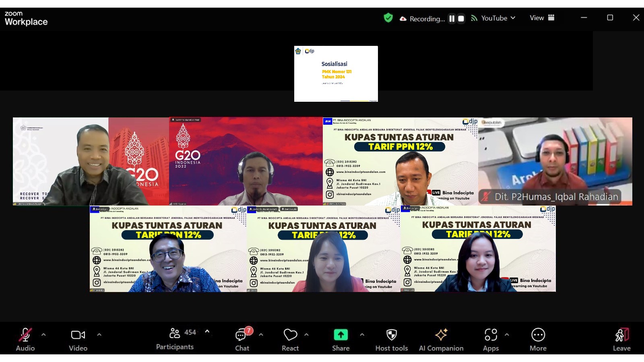Click the green Share screen button
The height and width of the screenshot is (362, 644).
click(x=341, y=335)
